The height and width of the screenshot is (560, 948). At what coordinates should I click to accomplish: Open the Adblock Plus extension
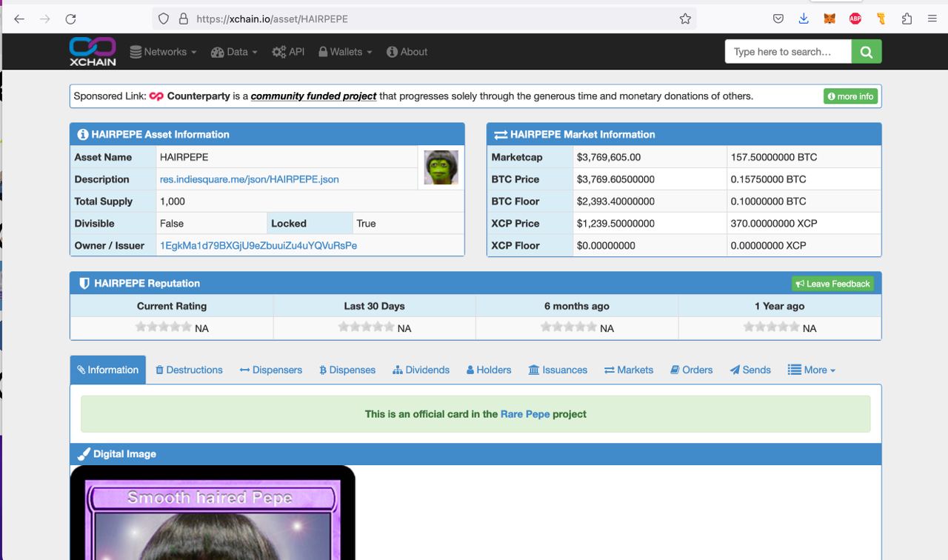coord(855,19)
